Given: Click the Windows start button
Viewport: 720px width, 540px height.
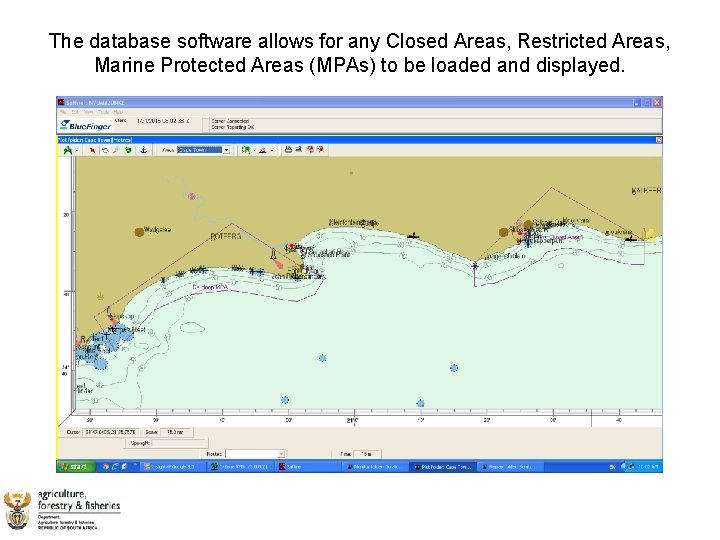Looking at the screenshot, I should click(x=76, y=467).
